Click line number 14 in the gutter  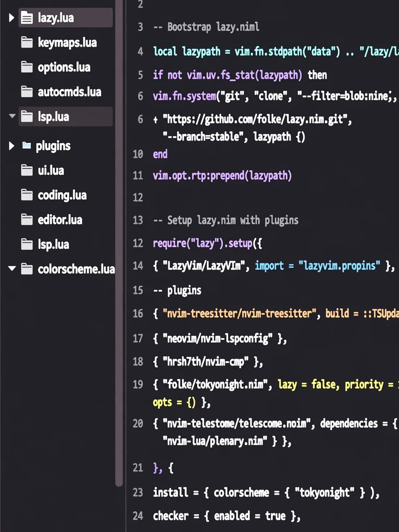click(138, 266)
